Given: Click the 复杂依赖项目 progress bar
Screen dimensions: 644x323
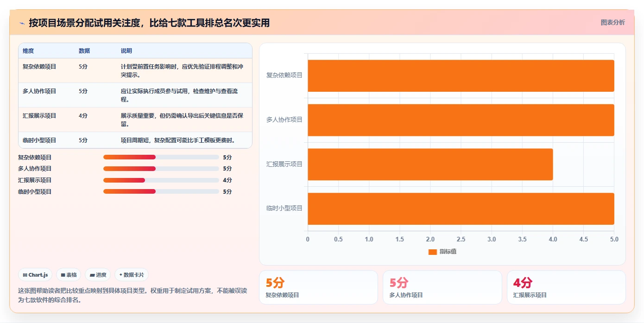Looking at the screenshot, I should click(x=161, y=157).
